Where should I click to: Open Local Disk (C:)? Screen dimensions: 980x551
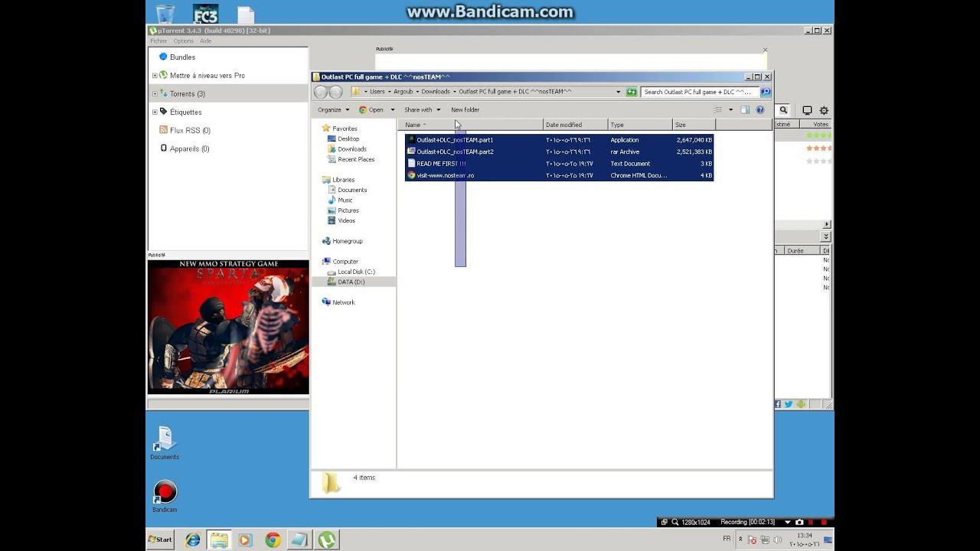[356, 272]
